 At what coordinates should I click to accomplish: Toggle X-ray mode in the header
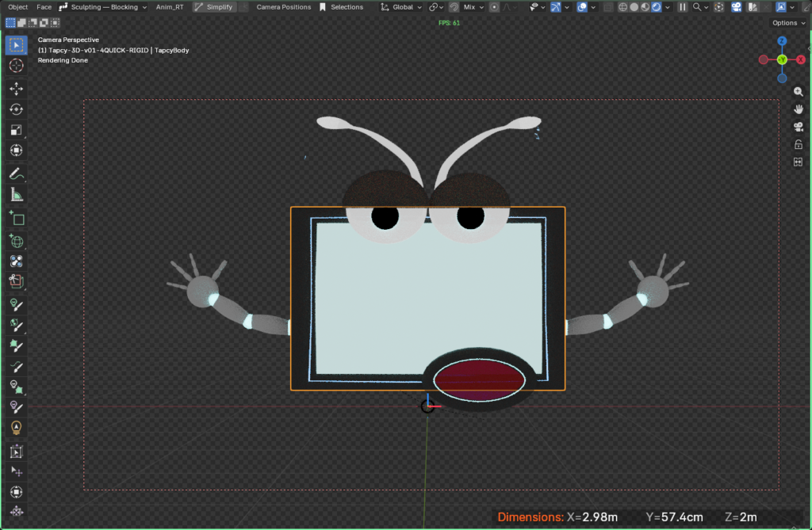point(607,6)
